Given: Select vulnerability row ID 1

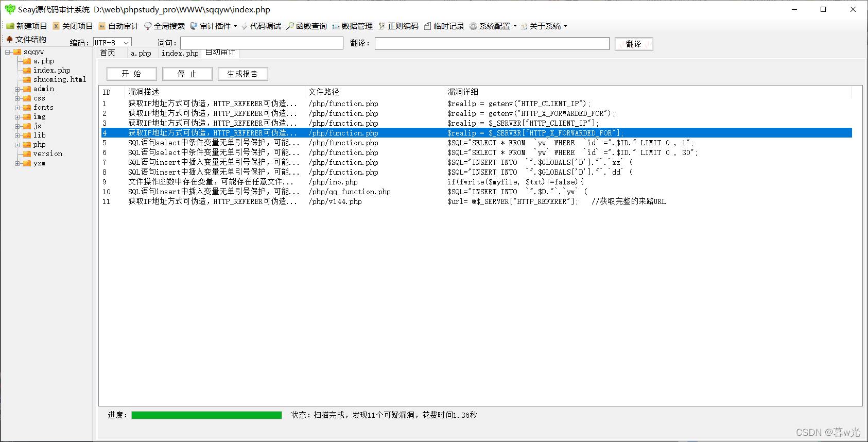Looking at the screenshot, I should tap(477, 104).
